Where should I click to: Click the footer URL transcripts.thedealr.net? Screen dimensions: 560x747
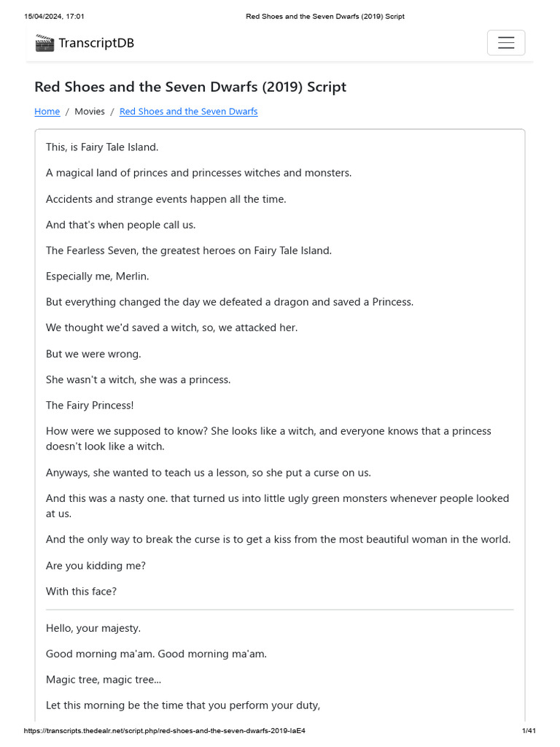[x=164, y=730]
